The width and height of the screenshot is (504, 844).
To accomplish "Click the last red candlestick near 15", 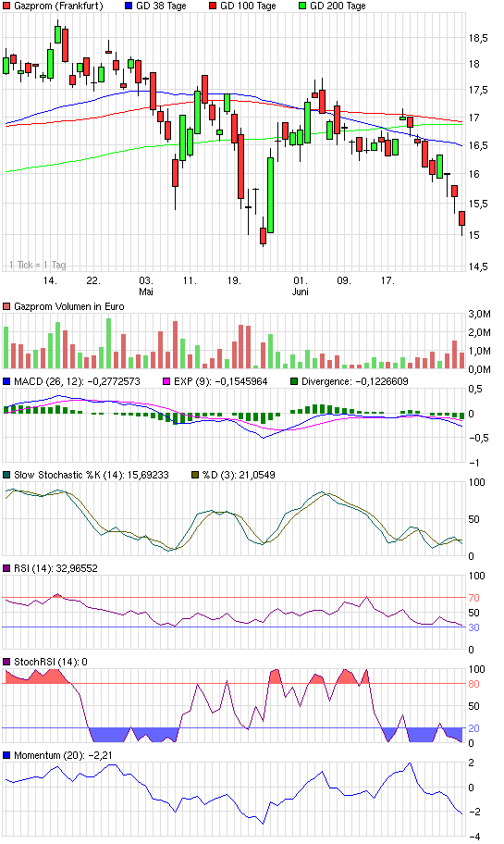I will click(x=462, y=218).
